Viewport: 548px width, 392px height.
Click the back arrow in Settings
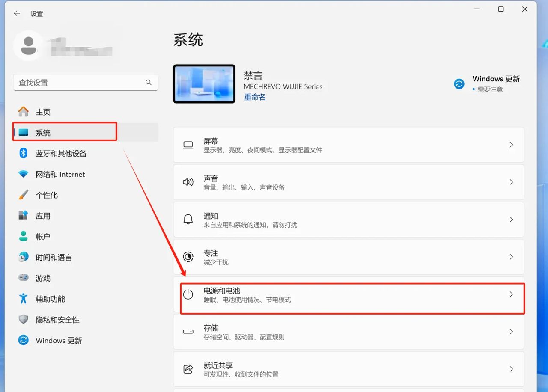pos(16,13)
